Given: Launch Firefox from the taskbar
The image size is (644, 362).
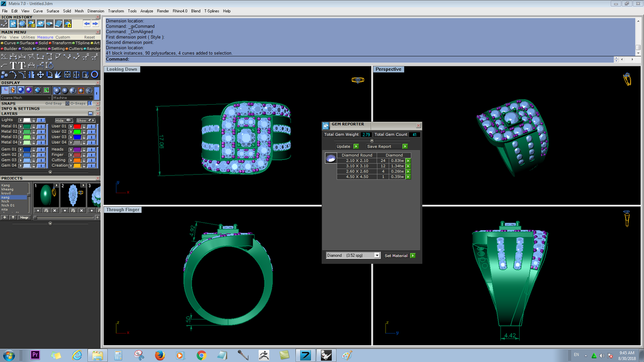Looking at the screenshot, I should (160, 355).
